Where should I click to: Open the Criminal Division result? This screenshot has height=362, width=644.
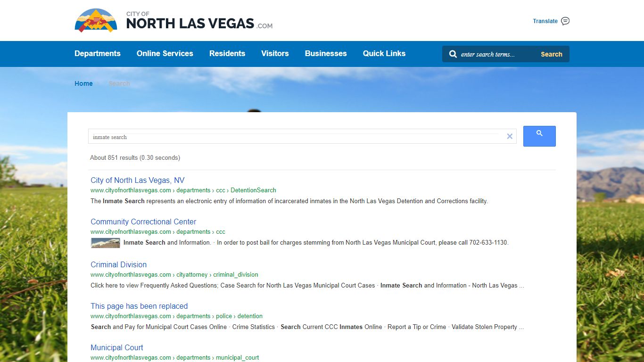pyautogui.click(x=119, y=265)
